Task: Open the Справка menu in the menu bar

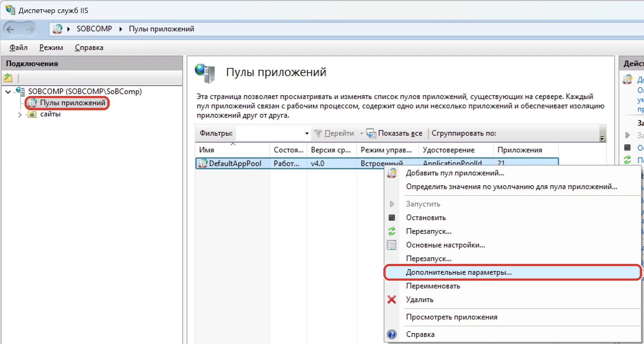Action: point(89,48)
